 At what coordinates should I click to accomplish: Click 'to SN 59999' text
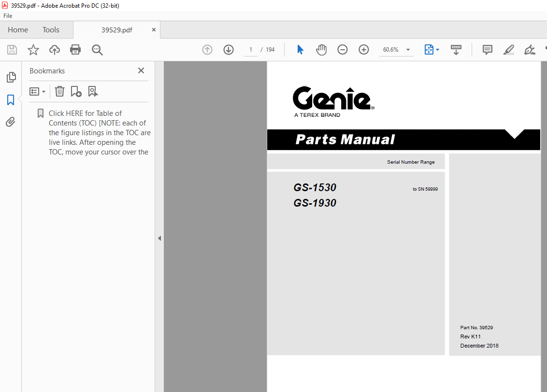tap(425, 189)
